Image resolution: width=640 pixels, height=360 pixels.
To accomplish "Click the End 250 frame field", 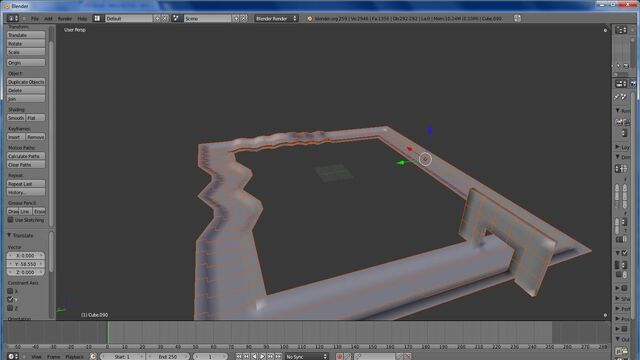I will [x=167, y=357].
